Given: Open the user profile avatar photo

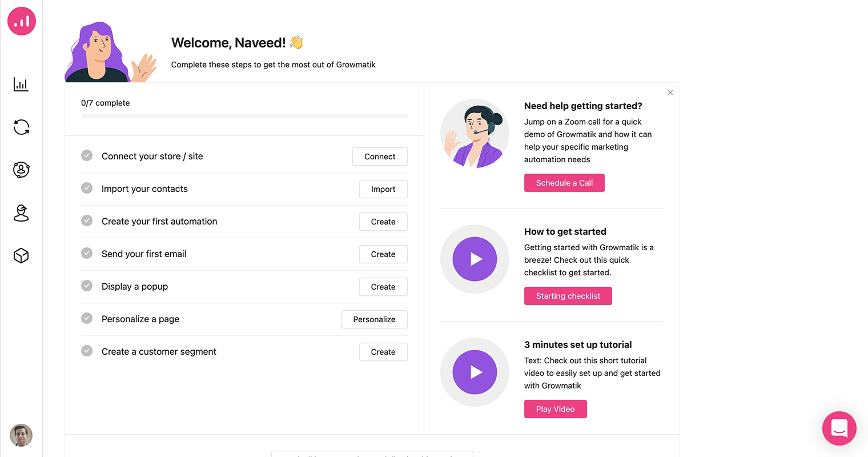Looking at the screenshot, I should pos(21,435).
